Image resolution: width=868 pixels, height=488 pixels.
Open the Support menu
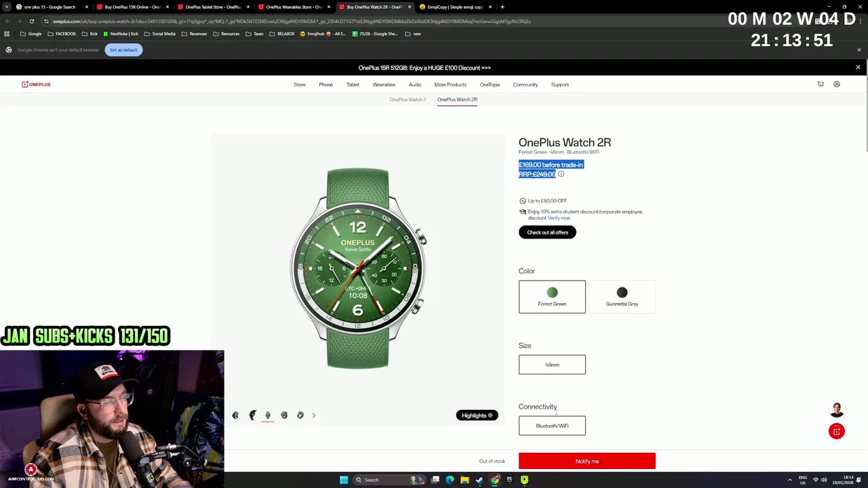[559, 85]
